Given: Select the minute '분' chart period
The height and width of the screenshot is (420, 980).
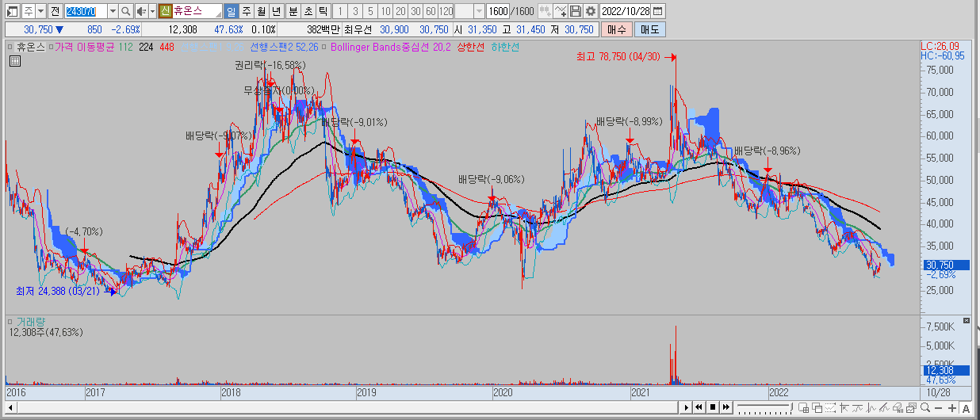Looking at the screenshot, I should tap(293, 11).
